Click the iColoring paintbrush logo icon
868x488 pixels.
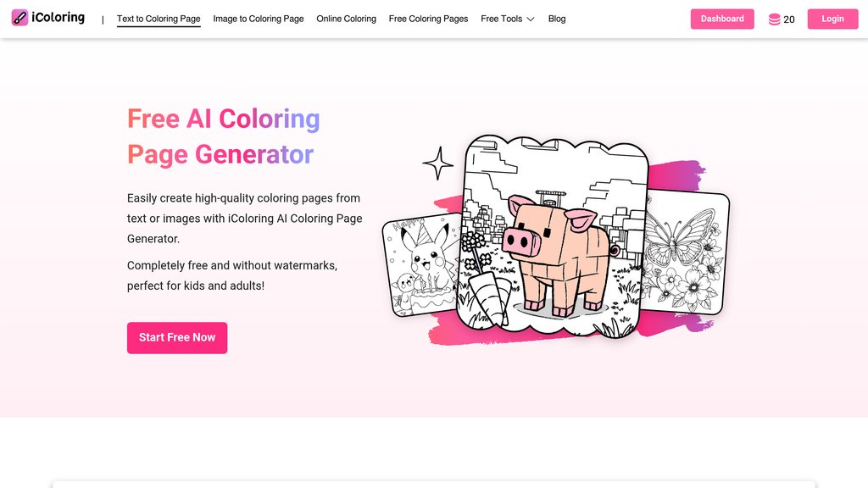point(20,18)
